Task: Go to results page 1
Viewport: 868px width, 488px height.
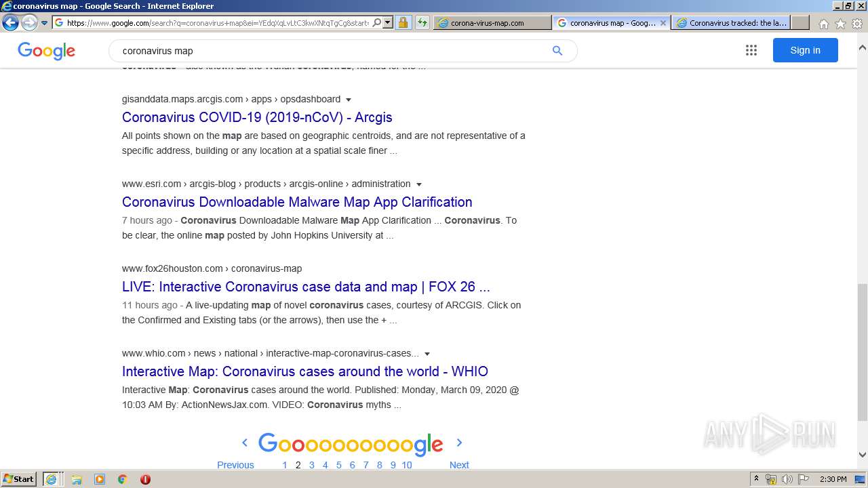Action: click(285, 465)
